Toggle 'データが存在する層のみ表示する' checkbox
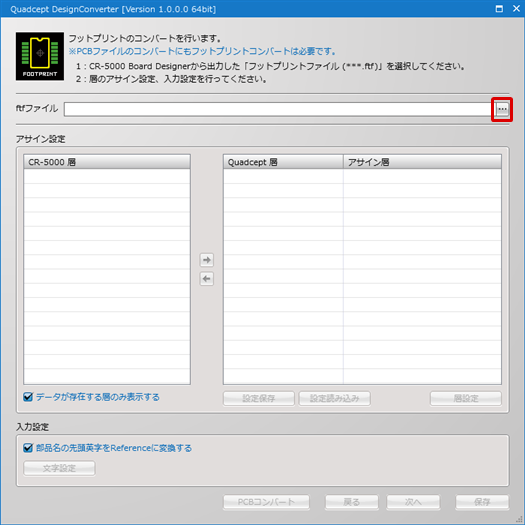The height and width of the screenshot is (525, 525). point(28,397)
